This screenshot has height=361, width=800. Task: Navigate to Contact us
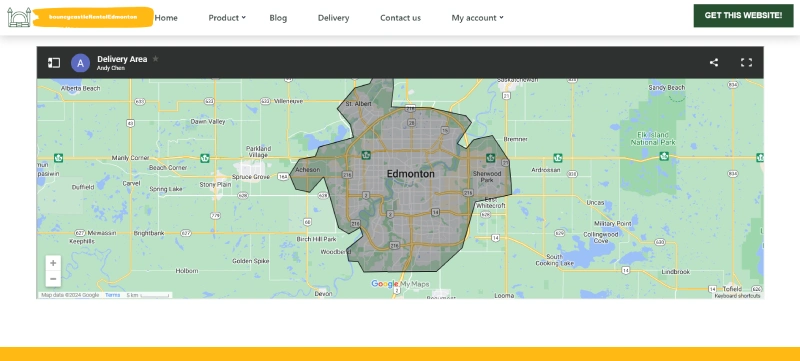tap(401, 18)
